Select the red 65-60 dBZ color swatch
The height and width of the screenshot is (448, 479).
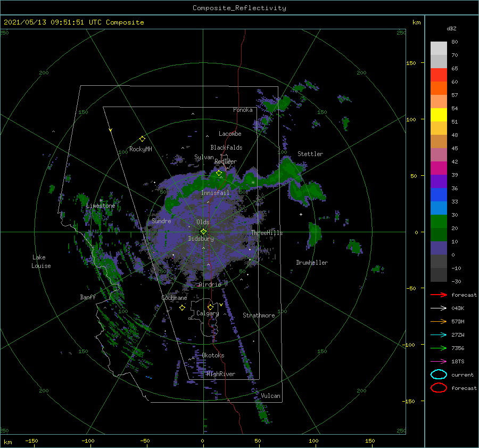(439, 75)
